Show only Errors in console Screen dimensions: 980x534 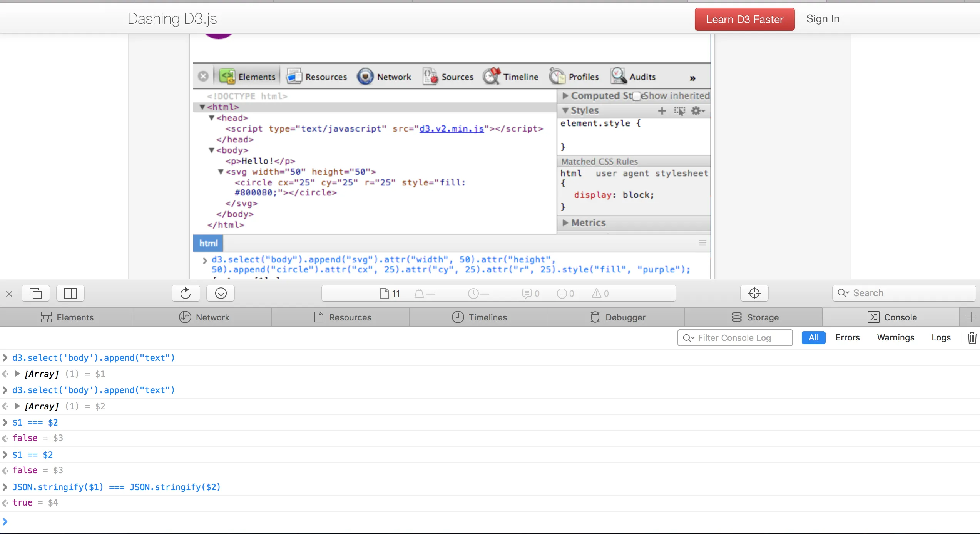coord(847,338)
